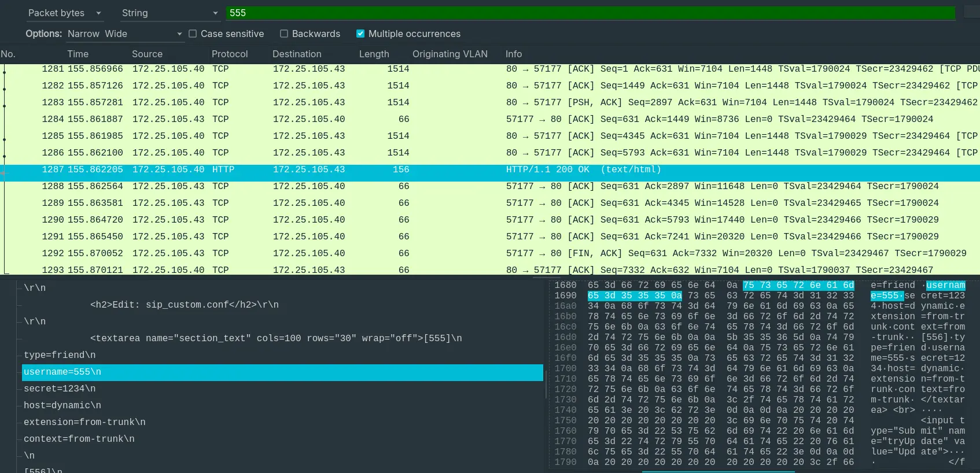Screen dimensions: 980x473
Task: Tick the Backwards search checkbox
Action: click(x=284, y=34)
